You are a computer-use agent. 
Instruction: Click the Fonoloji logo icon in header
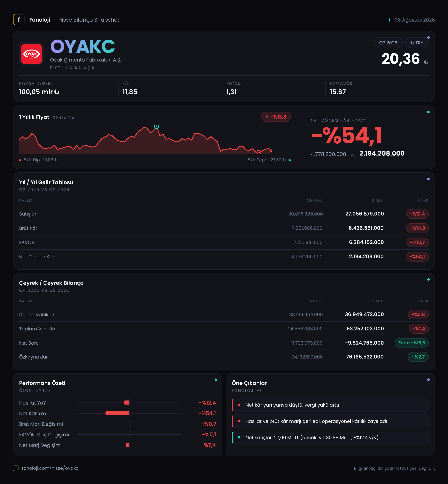[19, 20]
